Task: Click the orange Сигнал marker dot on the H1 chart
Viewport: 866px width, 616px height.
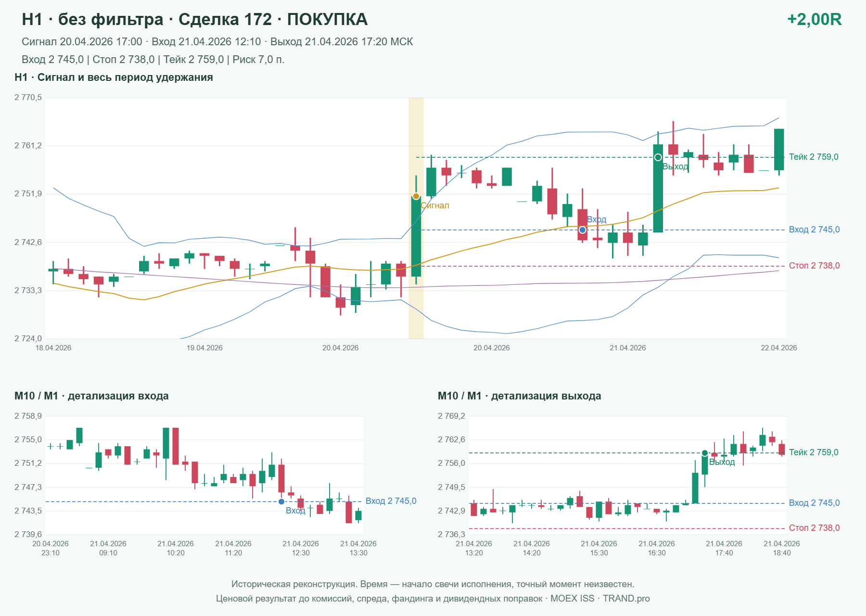Action: 416,196
